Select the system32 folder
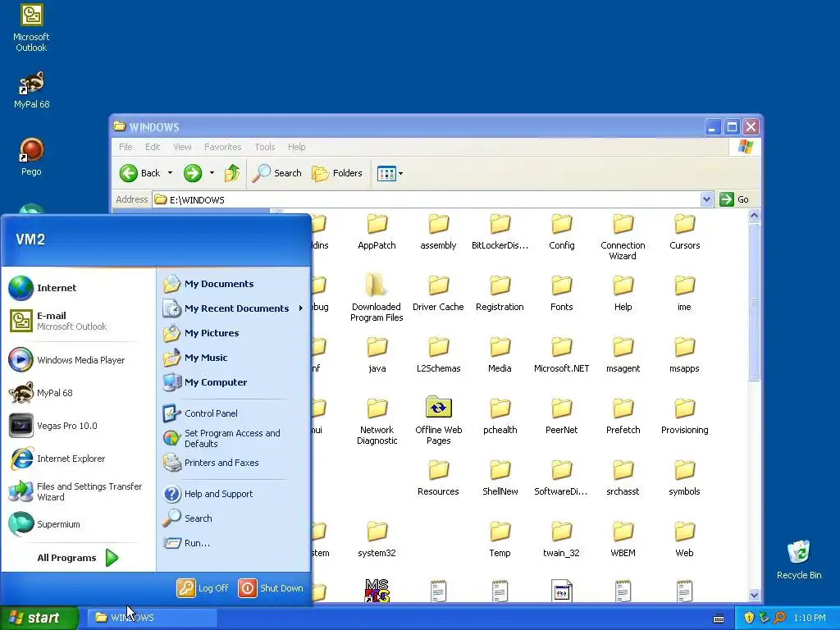 click(377, 540)
